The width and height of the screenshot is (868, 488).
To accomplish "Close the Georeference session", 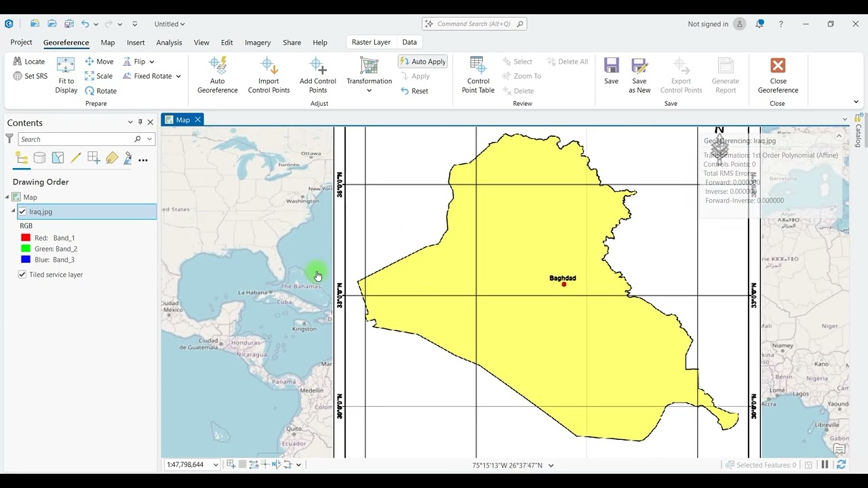I will click(x=778, y=75).
